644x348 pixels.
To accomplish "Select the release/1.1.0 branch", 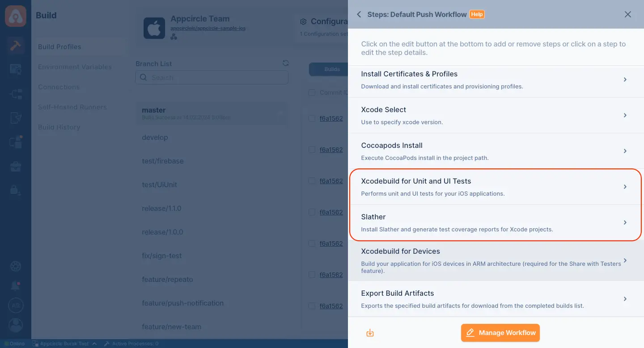I will 162,208.
